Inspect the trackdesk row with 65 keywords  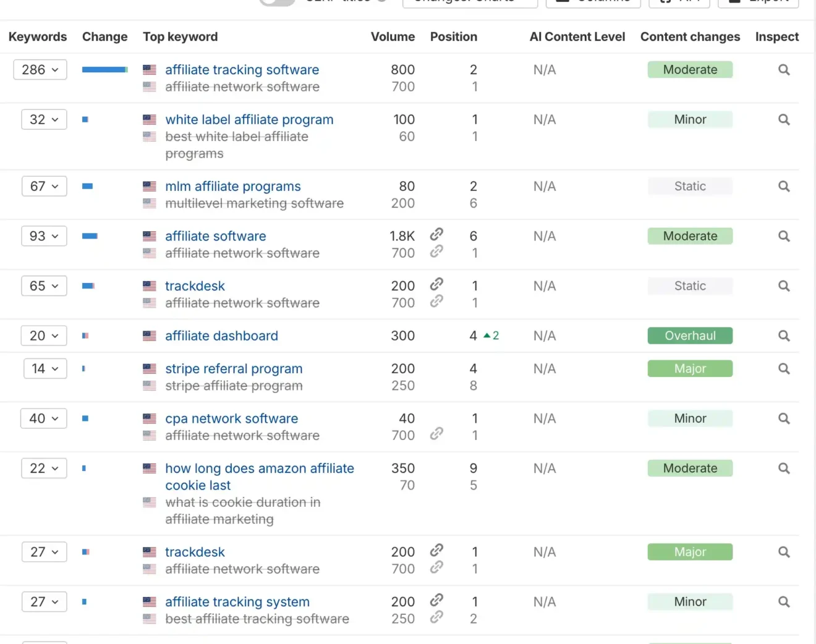coord(784,286)
